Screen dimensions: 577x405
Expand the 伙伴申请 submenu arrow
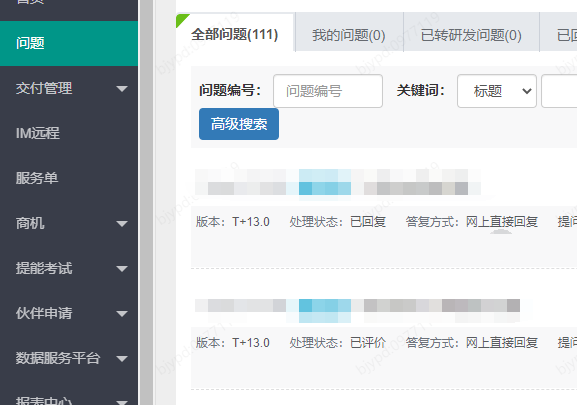(x=122, y=314)
